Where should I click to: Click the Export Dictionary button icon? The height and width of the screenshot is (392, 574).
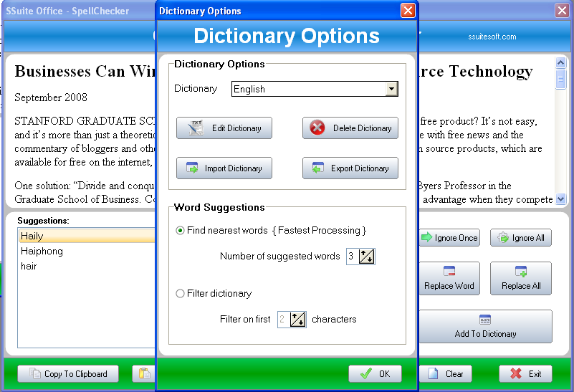tap(316, 168)
